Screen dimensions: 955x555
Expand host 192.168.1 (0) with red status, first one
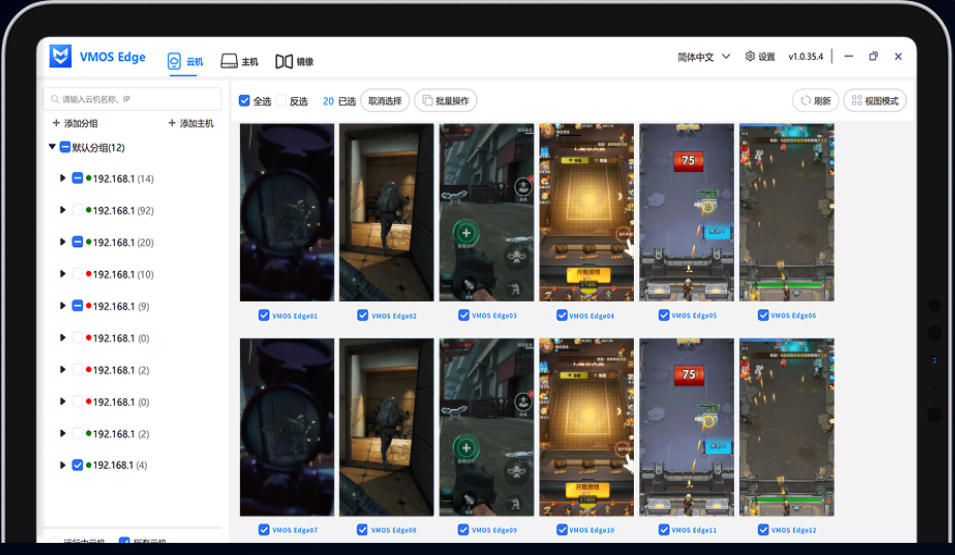point(62,338)
